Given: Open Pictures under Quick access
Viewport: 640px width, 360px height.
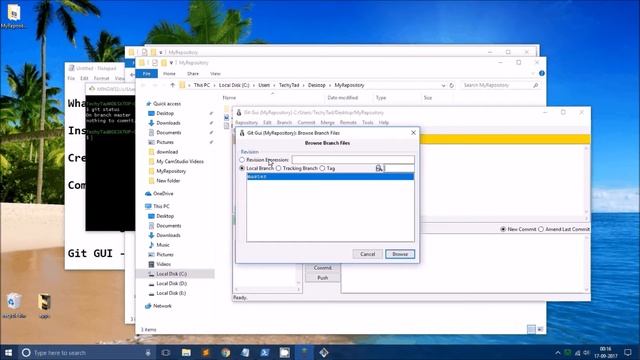Looking at the screenshot, I should point(165,142).
